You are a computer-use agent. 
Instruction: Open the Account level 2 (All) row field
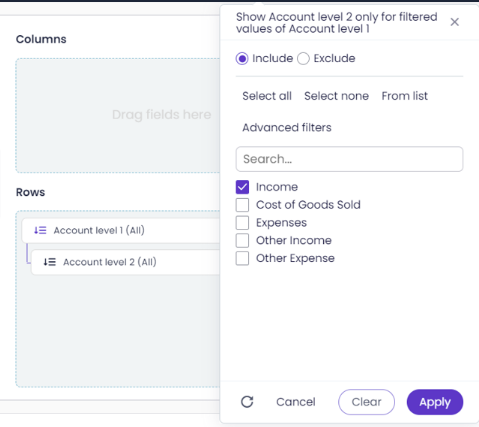tap(126, 262)
